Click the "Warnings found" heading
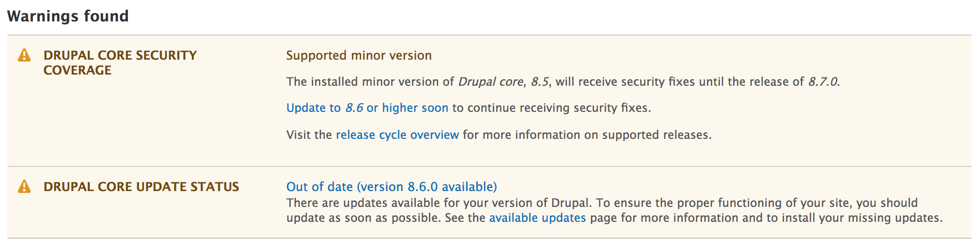The width and height of the screenshot is (980, 247). tap(68, 16)
